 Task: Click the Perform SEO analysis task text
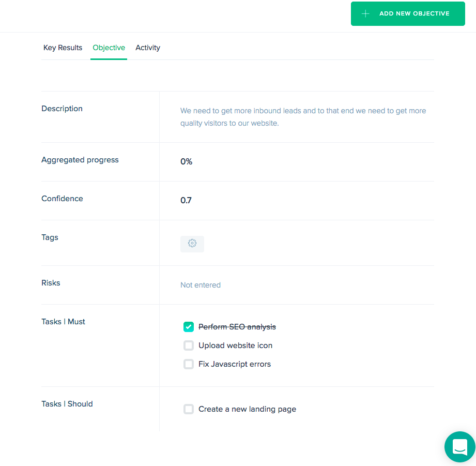tap(237, 327)
